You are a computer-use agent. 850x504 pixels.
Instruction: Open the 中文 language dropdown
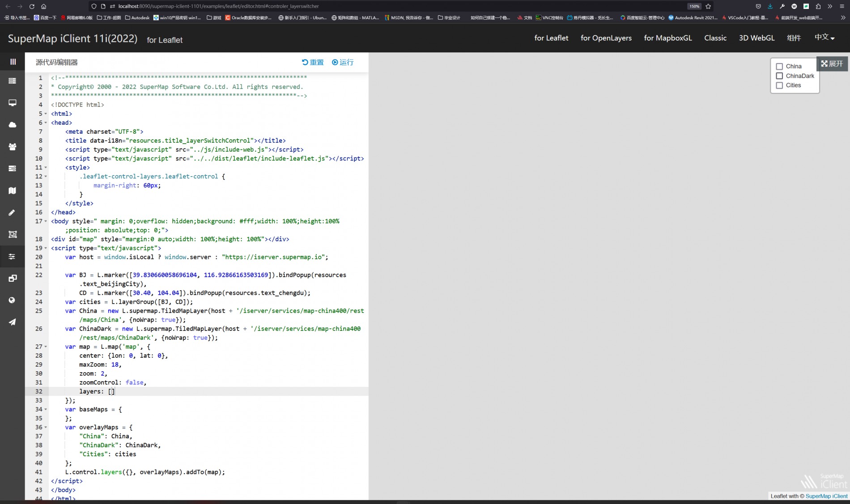point(824,38)
